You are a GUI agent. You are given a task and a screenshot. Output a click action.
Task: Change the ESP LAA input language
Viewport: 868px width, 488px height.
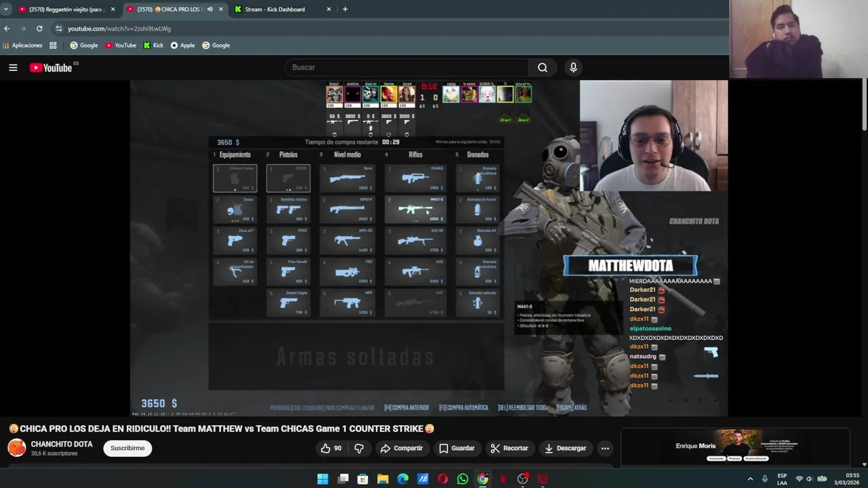tap(782, 479)
